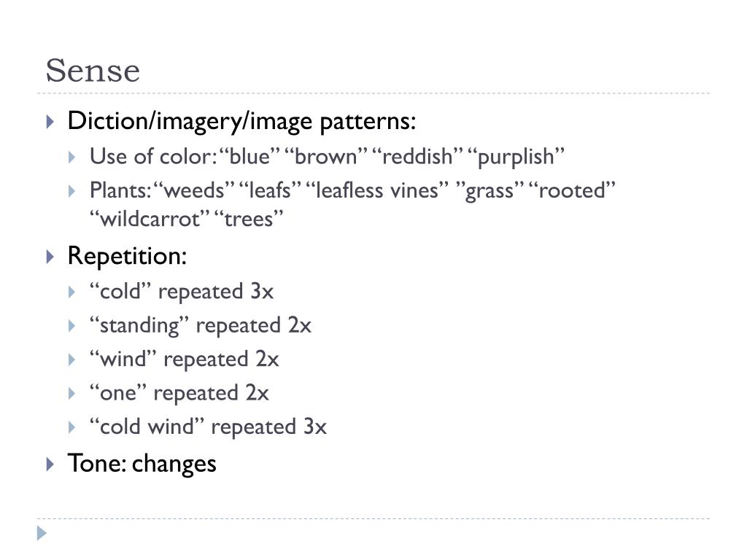Click the Diction/imagery/image patterns heading text

coord(241,122)
